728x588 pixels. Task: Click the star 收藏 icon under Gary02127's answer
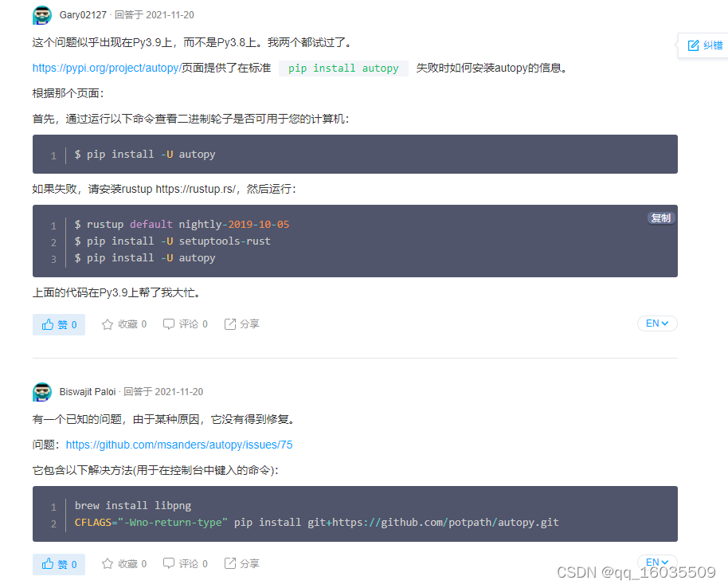pyautogui.click(x=108, y=324)
